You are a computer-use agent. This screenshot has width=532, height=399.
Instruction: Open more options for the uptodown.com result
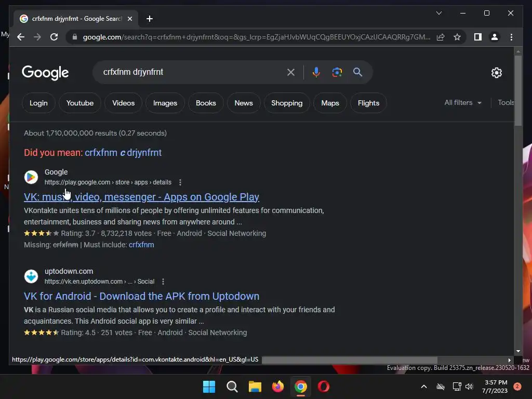tap(163, 282)
